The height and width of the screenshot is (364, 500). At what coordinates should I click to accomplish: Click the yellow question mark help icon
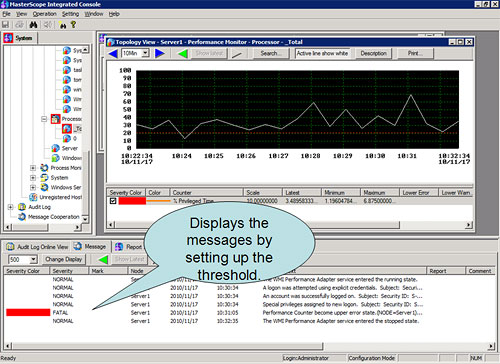click(x=73, y=24)
